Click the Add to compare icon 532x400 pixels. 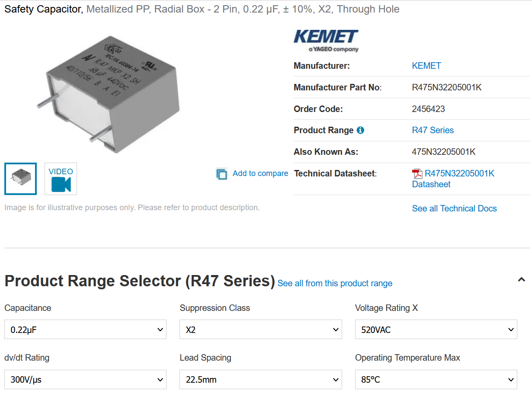coord(222,174)
